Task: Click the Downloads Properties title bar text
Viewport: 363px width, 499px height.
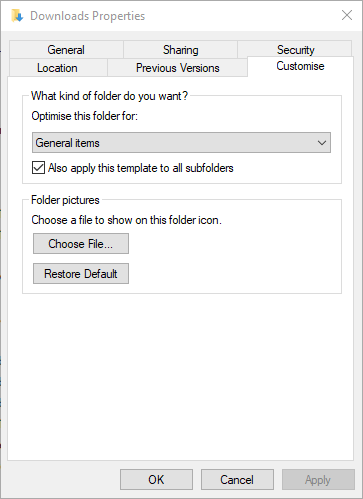Action: [x=88, y=16]
